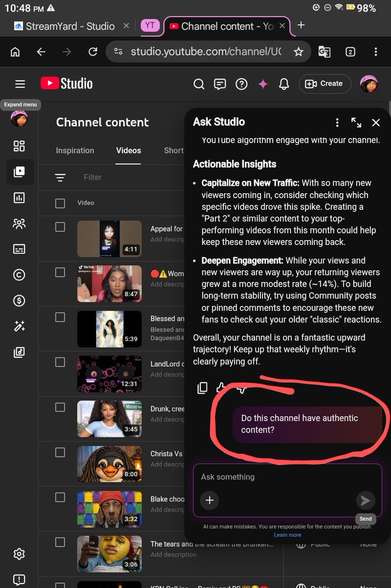Open Copyright from the sidebar
This screenshot has height=588, width=391.
tap(19, 275)
